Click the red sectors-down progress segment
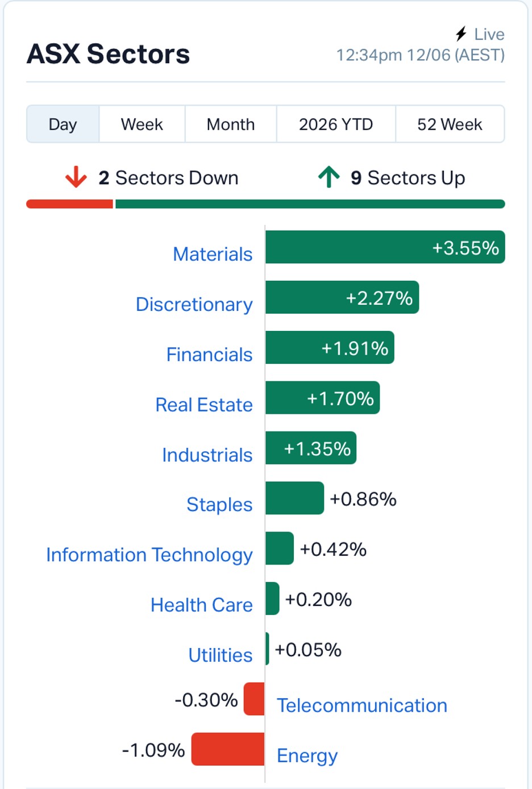The width and height of the screenshot is (532, 789). point(69,204)
